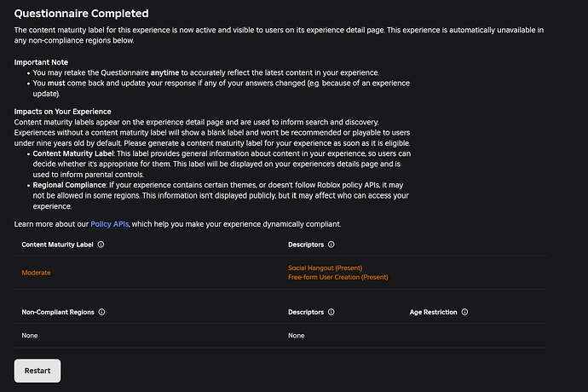This screenshot has width=588, height=392.
Task: Open the Policy APIs link
Action: tap(109, 224)
